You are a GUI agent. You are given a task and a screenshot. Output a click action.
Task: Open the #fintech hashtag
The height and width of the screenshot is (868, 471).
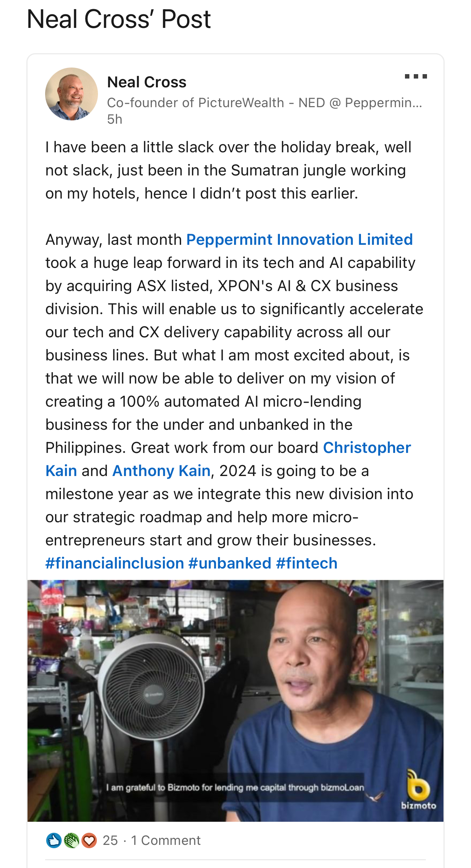(307, 563)
